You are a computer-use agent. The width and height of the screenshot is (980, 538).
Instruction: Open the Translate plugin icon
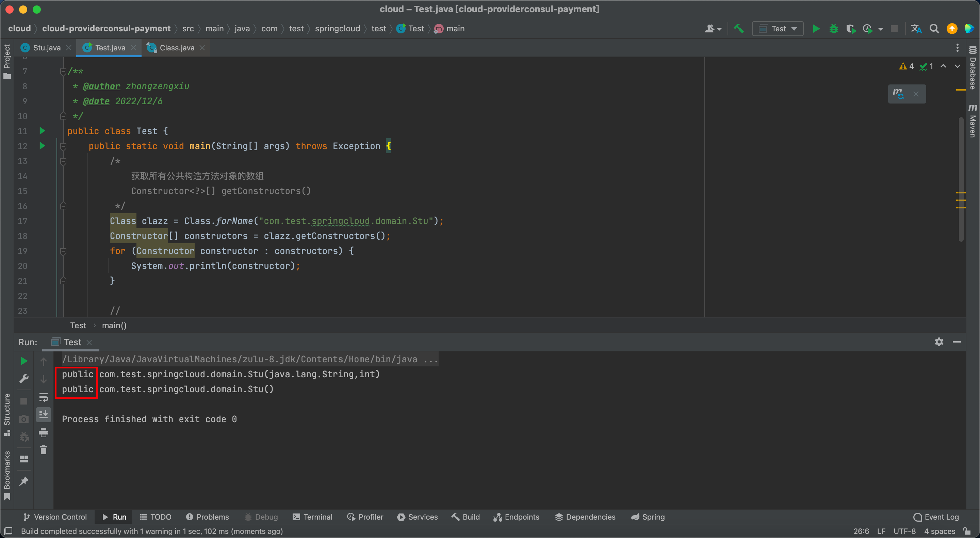(x=916, y=29)
